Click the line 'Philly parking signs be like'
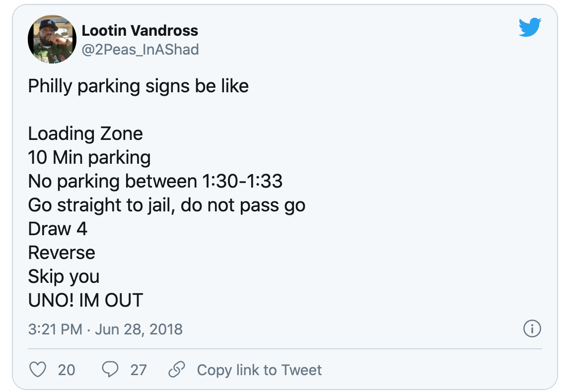The image size is (567, 392). click(x=138, y=86)
